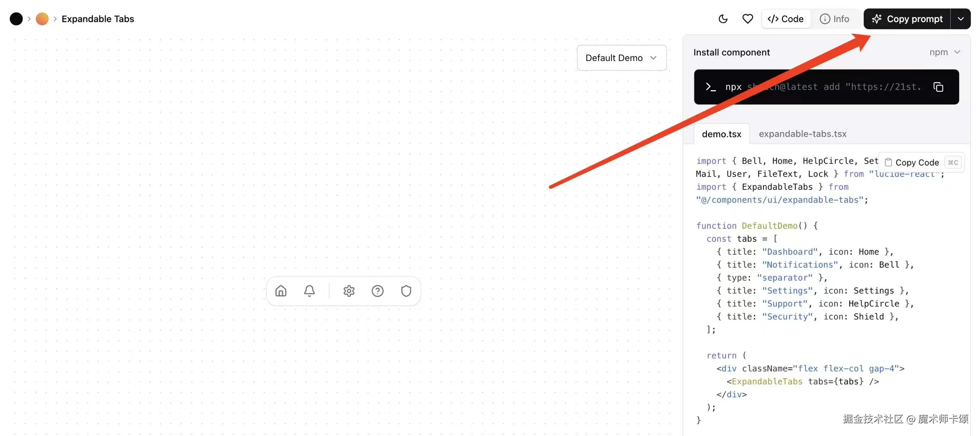Screen dimensions: 980x436
Task: Click the Bell notifications icon
Action: point(309,291)
